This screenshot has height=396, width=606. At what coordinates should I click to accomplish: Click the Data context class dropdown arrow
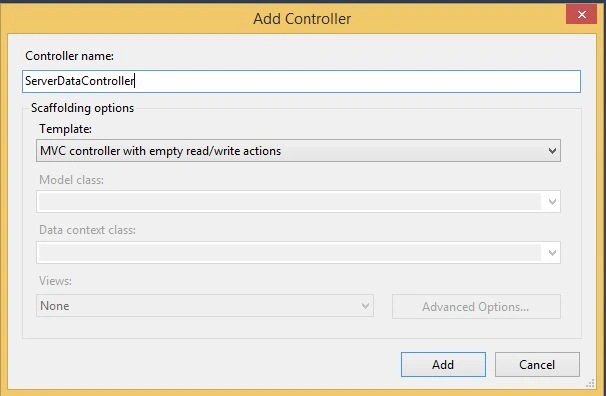click(552, 253)
